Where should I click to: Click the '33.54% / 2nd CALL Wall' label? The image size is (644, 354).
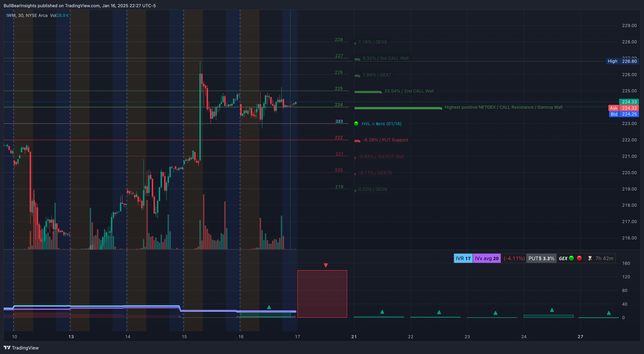coord(409,91)
